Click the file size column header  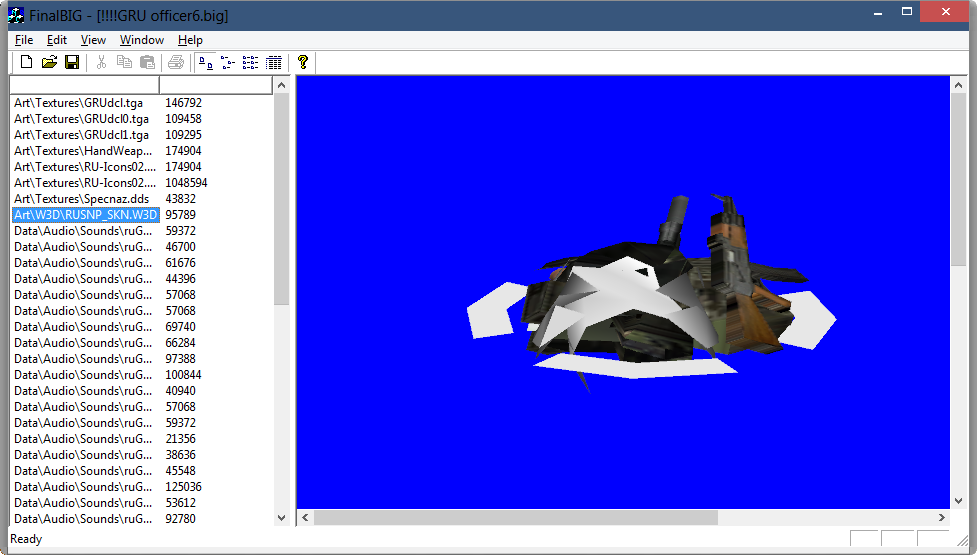[x=215, y=86]
